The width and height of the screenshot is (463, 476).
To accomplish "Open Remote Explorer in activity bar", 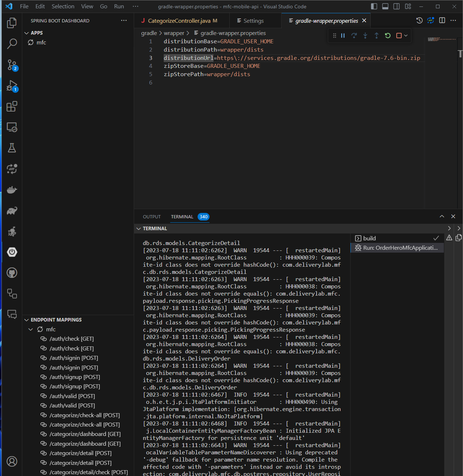I will (12, 127).
